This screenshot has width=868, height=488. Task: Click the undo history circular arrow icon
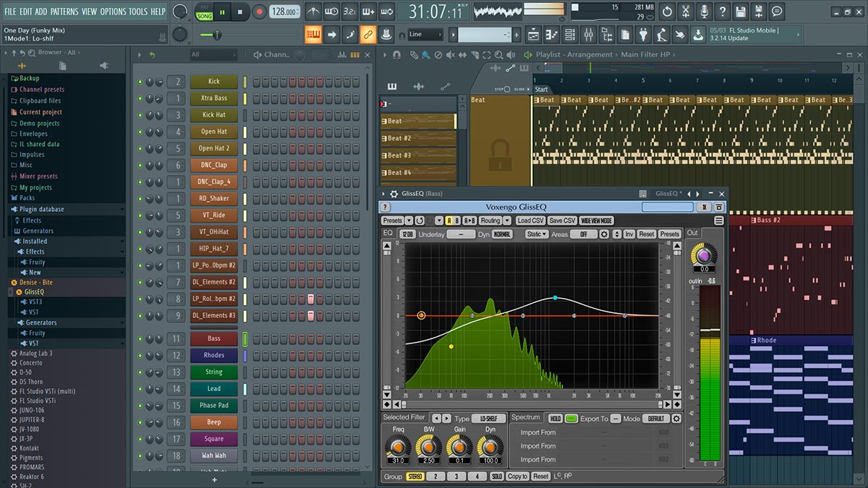[x=667, y=12]
